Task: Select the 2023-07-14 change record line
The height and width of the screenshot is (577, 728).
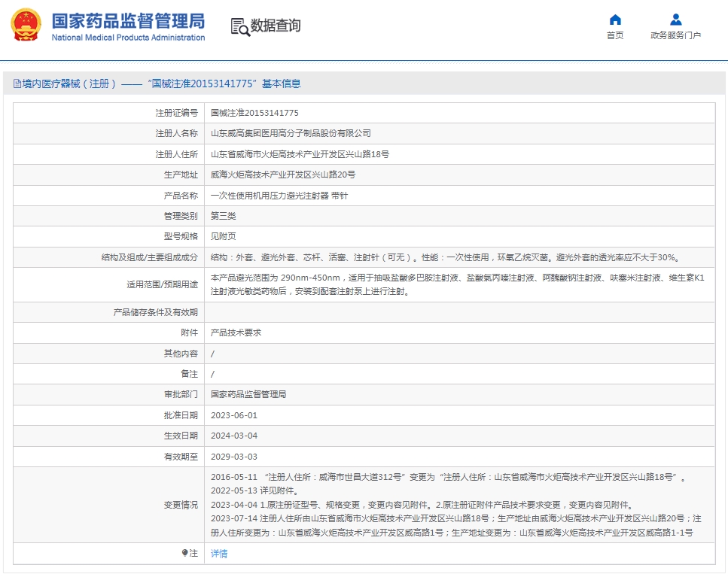Action: pyautogui.click(x=456, y=526)
